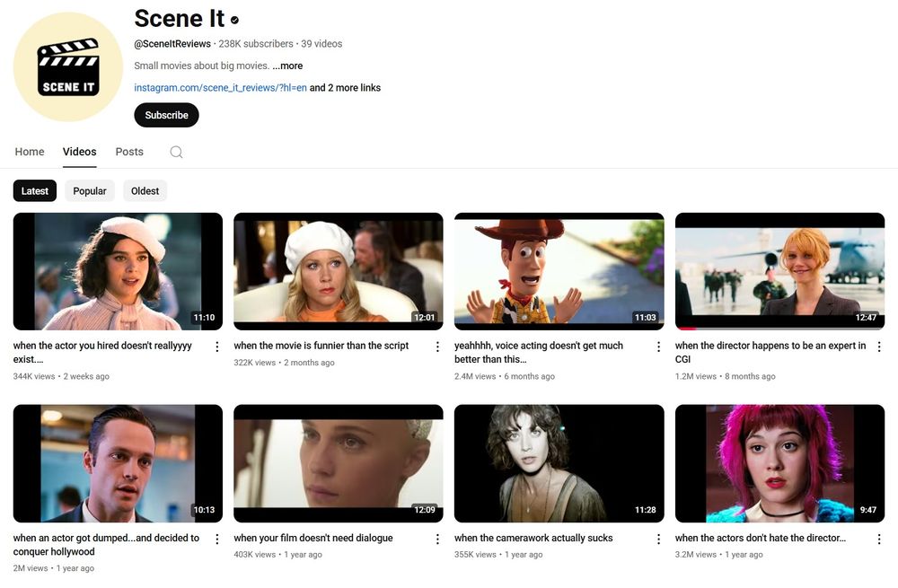The height and width of the screenshot is (588, 898).
Task: Click '2.4M views' under voice acting video
Action: [x=475, y=377]
